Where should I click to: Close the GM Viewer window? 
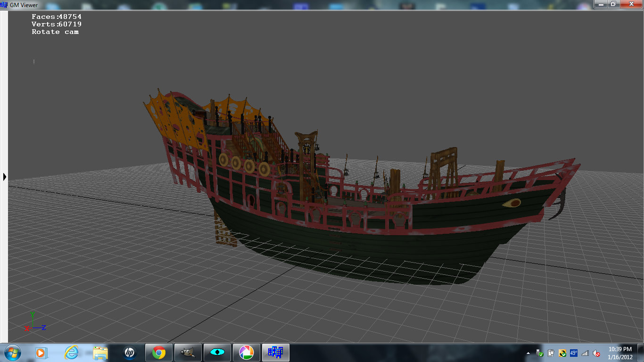pyautogui.click(x=631, y=4)
